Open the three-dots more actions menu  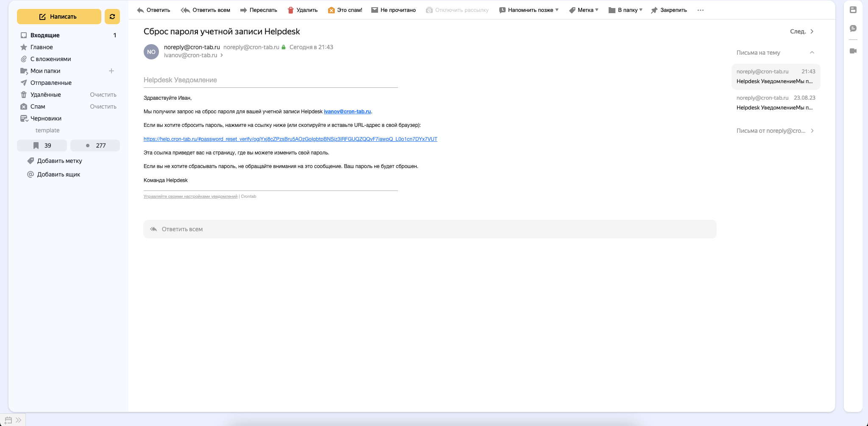pos(701,10)
